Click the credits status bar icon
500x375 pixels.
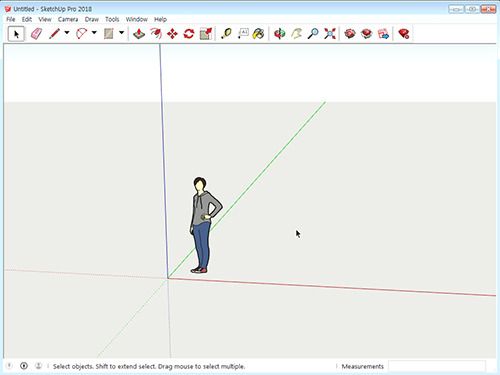pos(24,366)
